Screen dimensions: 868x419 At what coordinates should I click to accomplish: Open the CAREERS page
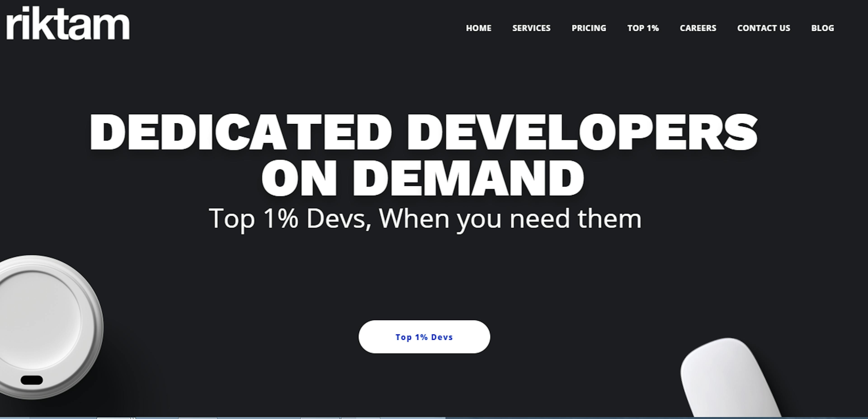pyautogui.click(x=698, y=28)
